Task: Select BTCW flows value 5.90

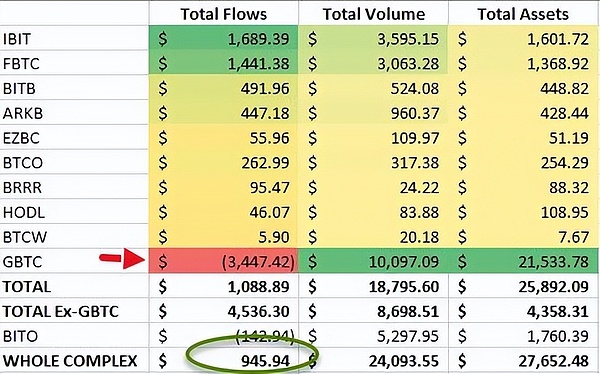Action: [x=274, y=237]
